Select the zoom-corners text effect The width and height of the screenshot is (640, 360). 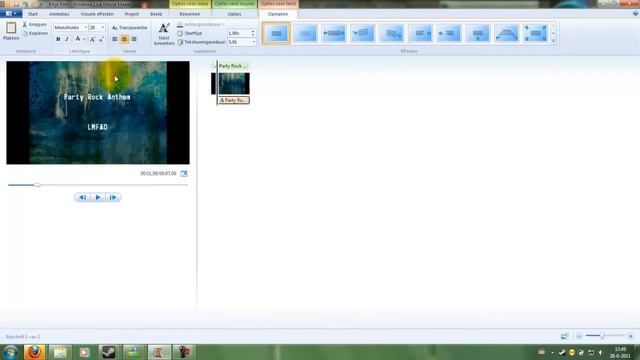click(x=536, y=33)
